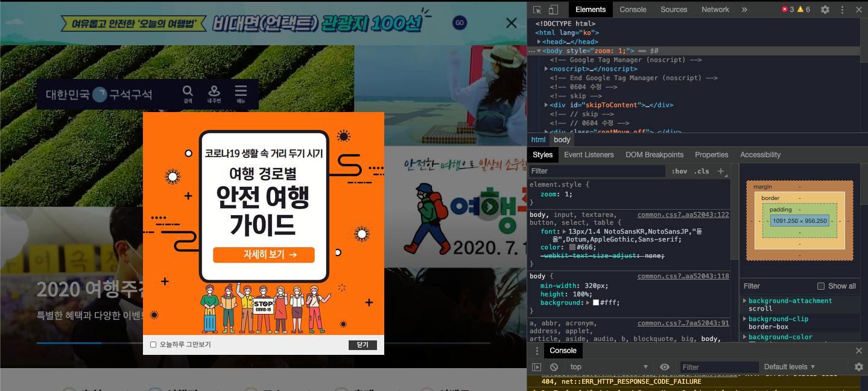Expand the font shorthand property triangle
The height and width of the screenshot is (391, 868).
point(565,231)
